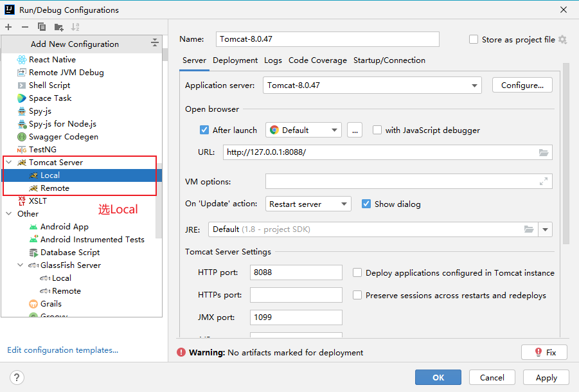Switch to the Server tab
Image resolution: width=579 pixels, height=392 pixels.
pos(194,60)
